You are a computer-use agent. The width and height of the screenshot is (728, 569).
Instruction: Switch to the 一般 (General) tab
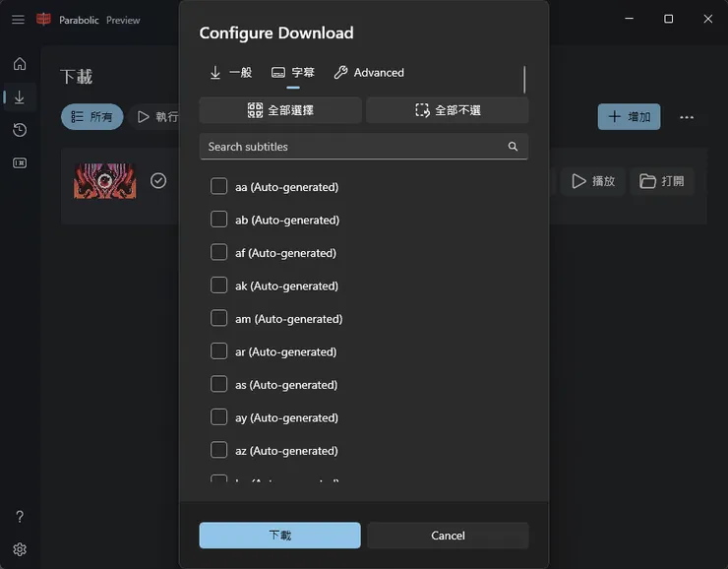pos(230,73)
